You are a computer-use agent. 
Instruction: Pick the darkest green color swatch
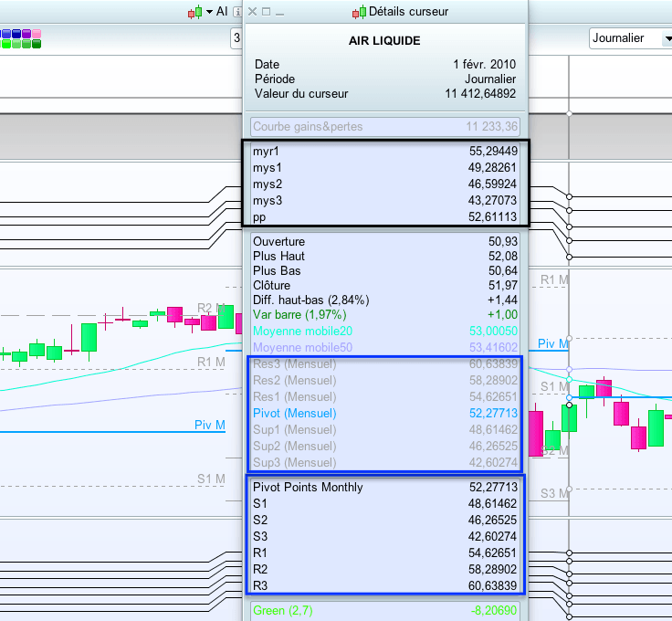(x=37, y=44)
